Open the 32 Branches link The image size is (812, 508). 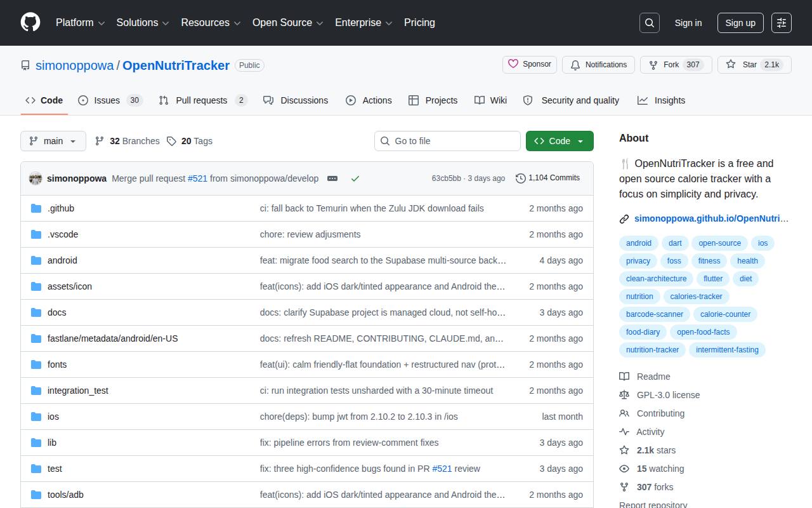127,141
